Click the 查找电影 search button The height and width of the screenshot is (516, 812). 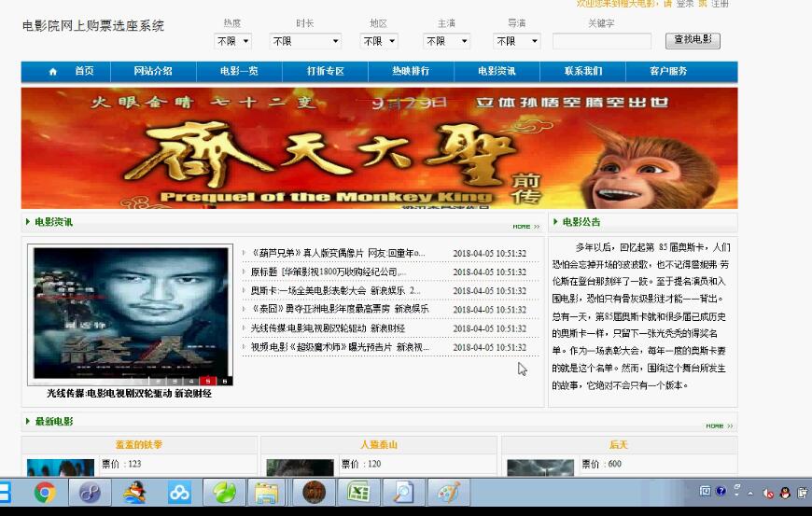tap(693, 40)
